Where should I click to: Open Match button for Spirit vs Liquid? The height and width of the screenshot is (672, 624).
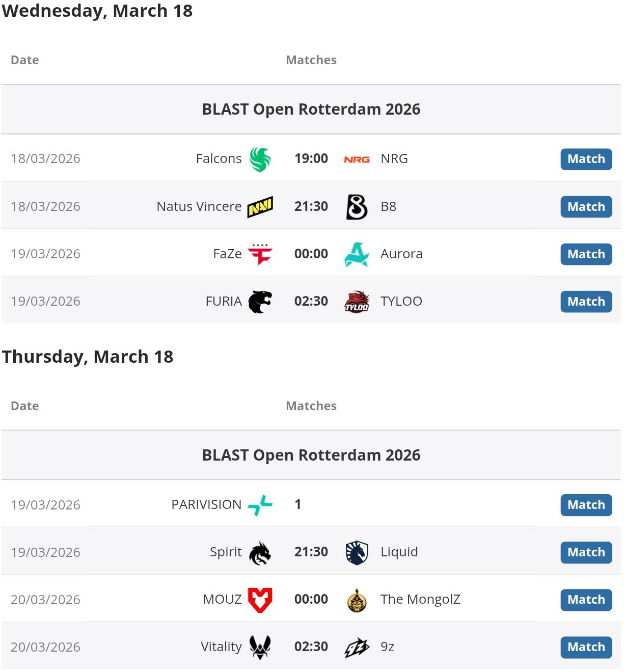(x=586, y=552)
